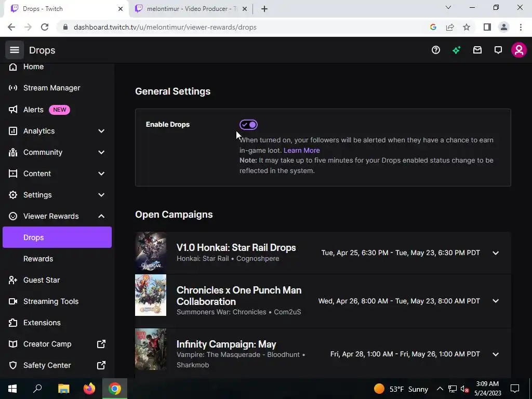Click the address bar URL field
Image resolution: width=532 pixels, height=399 pixels.
(x=165, y=27)
